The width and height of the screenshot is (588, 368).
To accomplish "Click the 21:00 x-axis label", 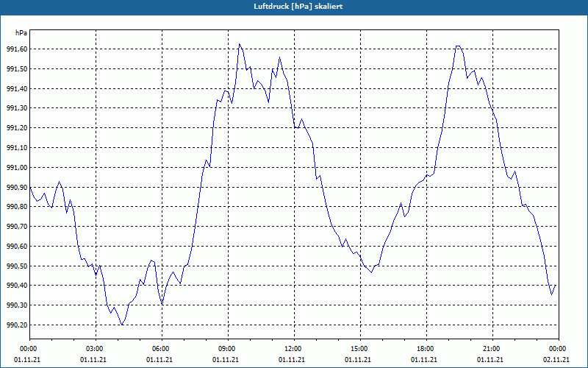I will point(490,349).
